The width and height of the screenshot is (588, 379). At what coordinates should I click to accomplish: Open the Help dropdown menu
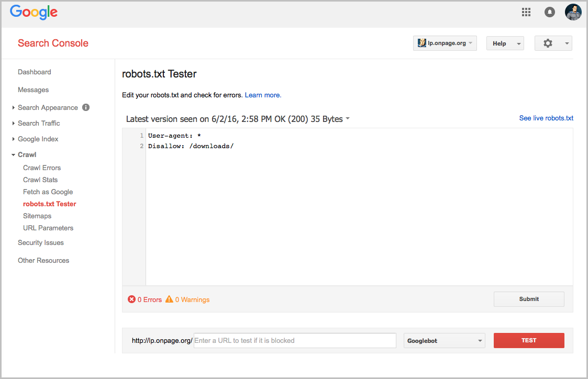(504, 43)
